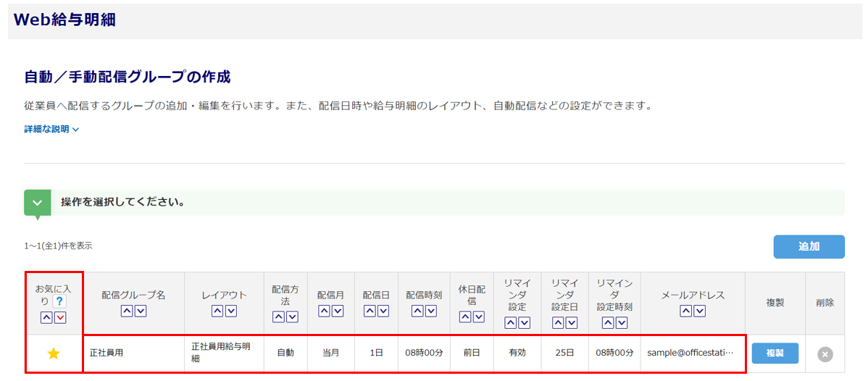Click the 有効 reminder setting cell
Image resolution: width=868 pixels, height=381 pixels.
click(x=518, y=353)
